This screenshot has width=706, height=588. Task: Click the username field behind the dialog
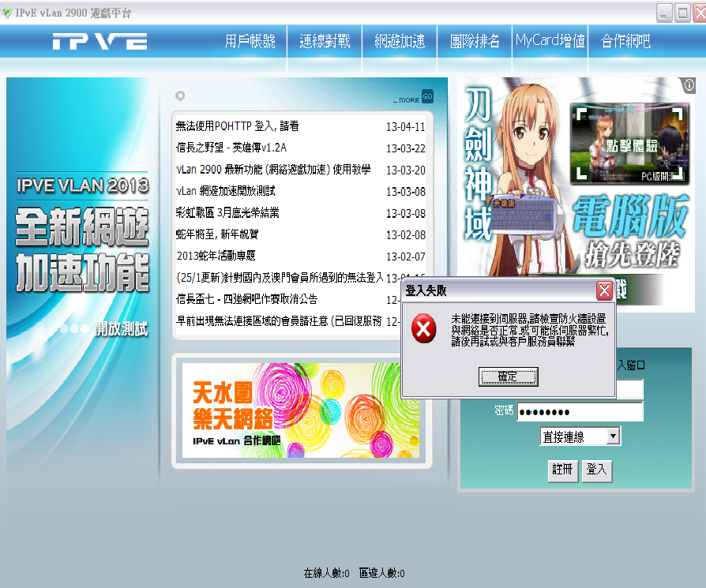click(x=629, y=389)
